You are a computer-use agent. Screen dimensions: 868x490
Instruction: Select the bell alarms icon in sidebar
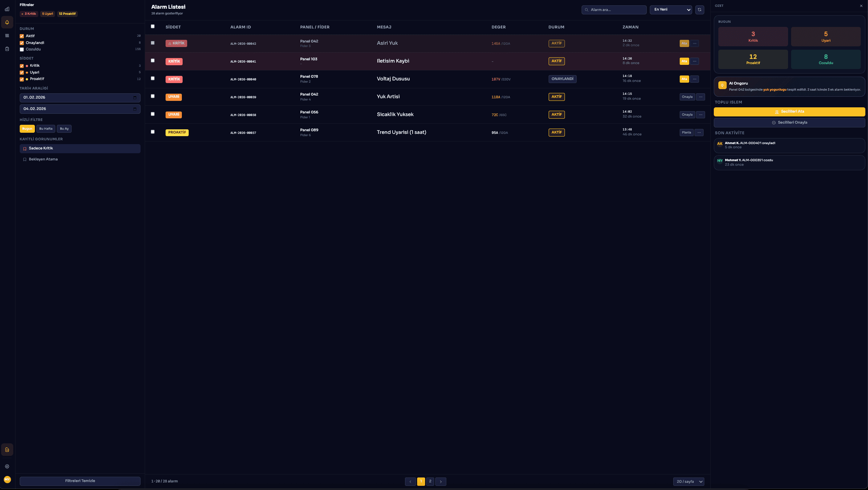click(x=7, y=22)
